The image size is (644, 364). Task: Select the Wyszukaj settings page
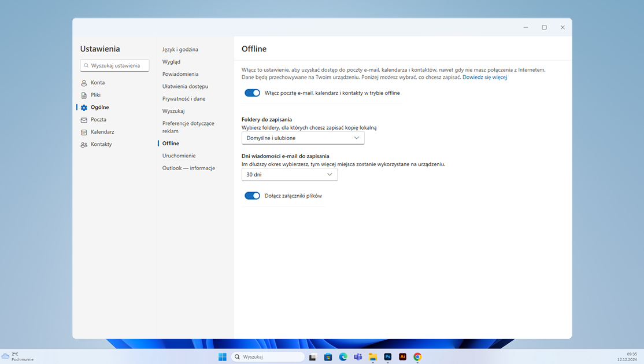coord(173,111)
